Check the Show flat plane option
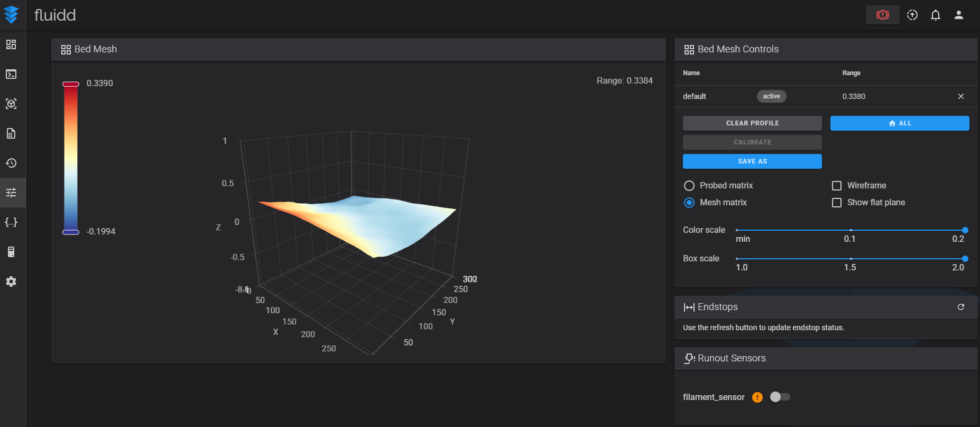The height and width of the screenshot is (427, 980). click(x=837, y=203)
